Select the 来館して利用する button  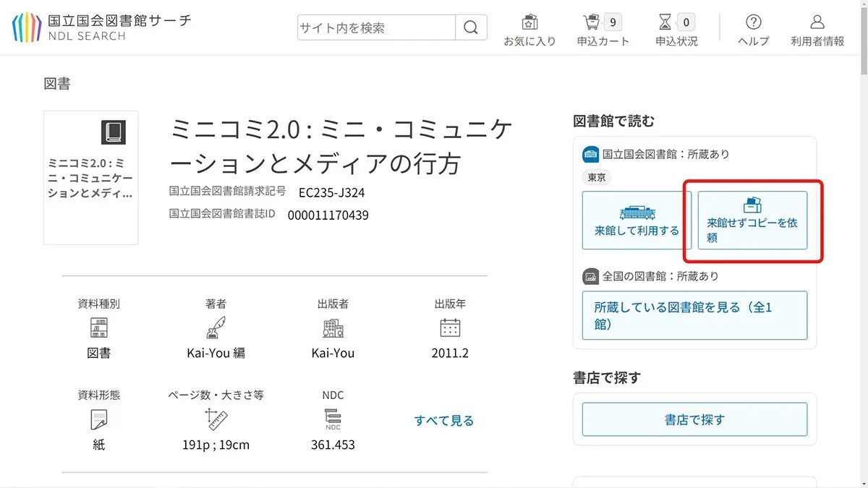click(x=637, y=221)
